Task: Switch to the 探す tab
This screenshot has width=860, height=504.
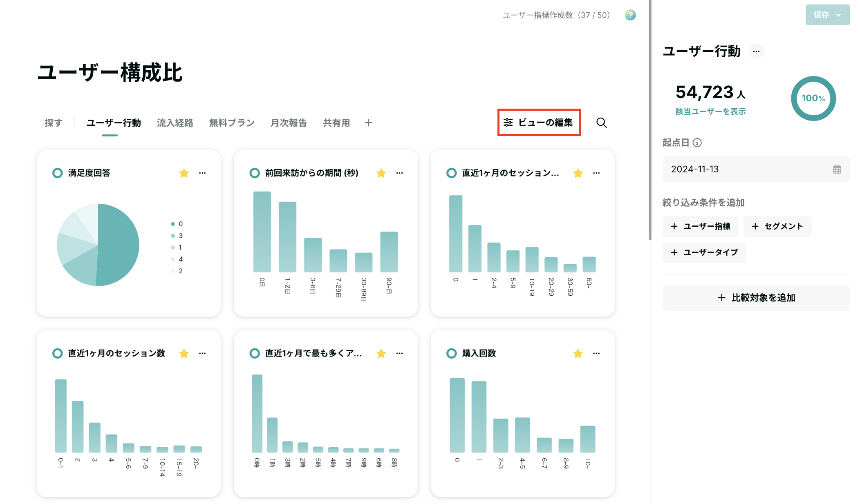Action: pos(53,123)
